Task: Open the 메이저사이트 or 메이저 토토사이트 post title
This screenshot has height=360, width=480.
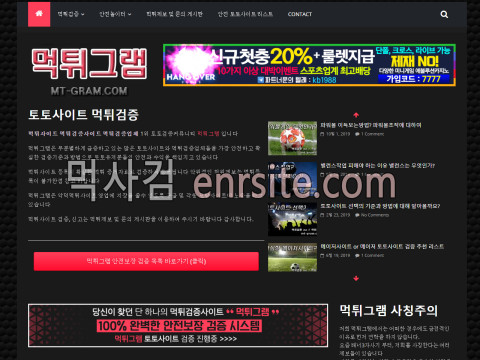Action: [x=382, y=246]
